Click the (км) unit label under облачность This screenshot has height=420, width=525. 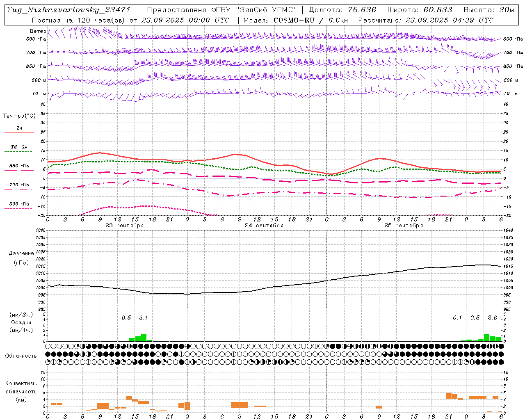click(x=21, y=399)
